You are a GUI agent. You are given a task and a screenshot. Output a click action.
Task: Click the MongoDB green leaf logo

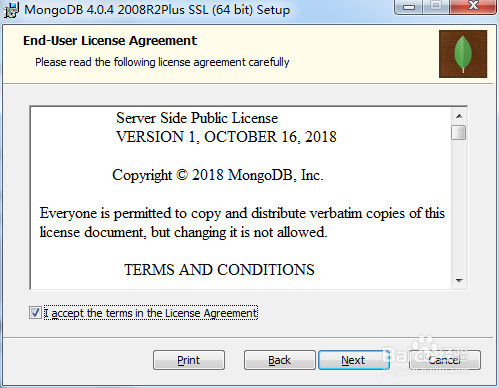pyautogui.click(x=463, y=54)
